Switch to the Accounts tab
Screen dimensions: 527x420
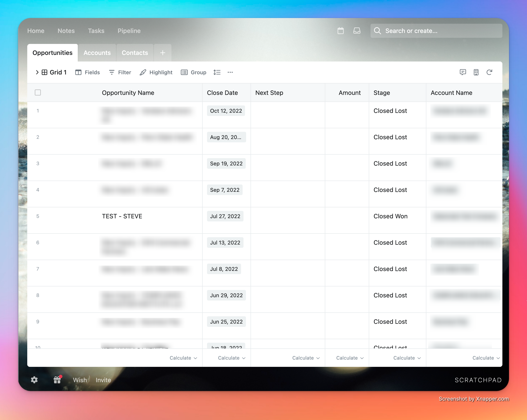97,53
